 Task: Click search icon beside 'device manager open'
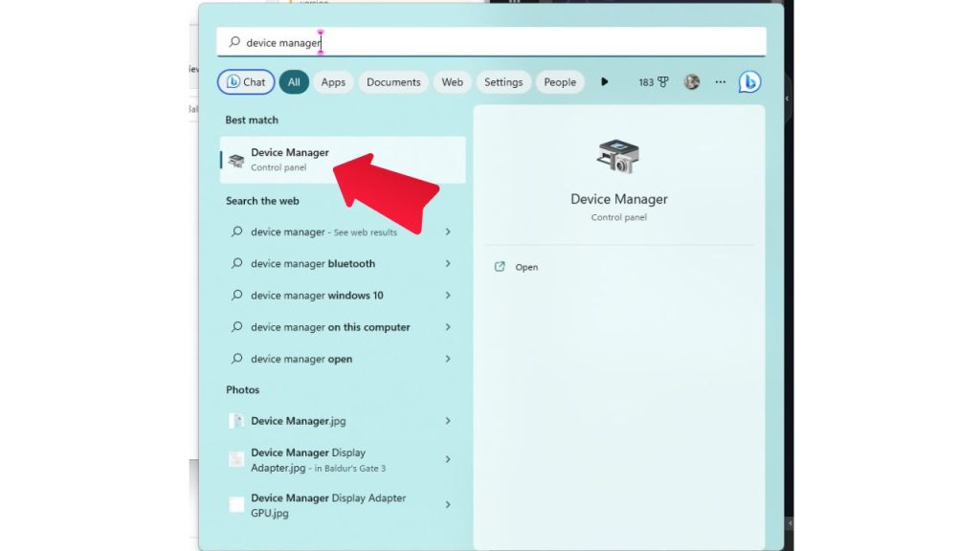237,359
